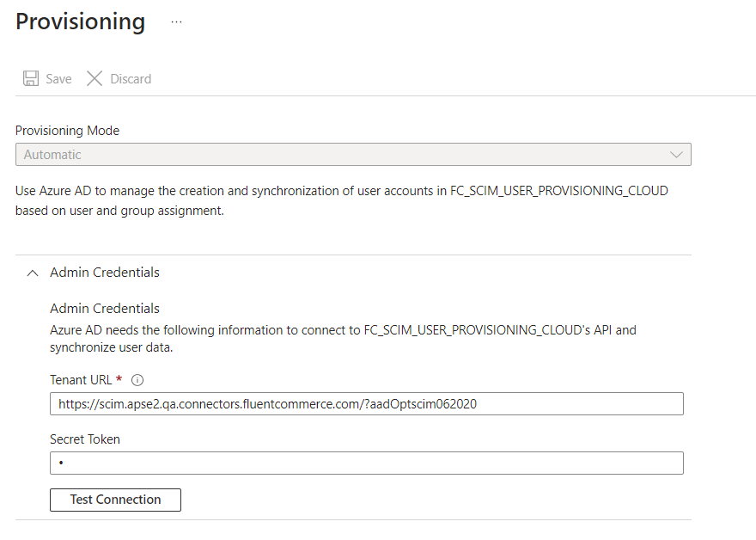Viewport: 756px width, 540px height.
Task: Click the Provisioning Mode field label
Action: point(68,131)
